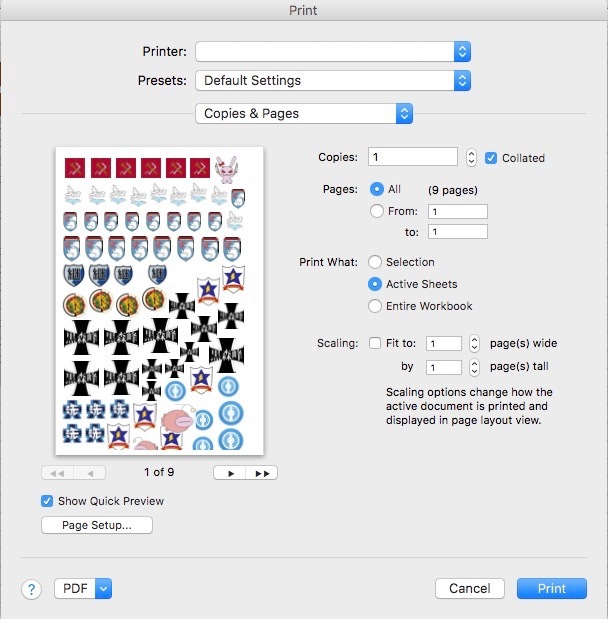Select the Selection print option
Viewport: 608px width, 619px height.
[x=375, y=262]
